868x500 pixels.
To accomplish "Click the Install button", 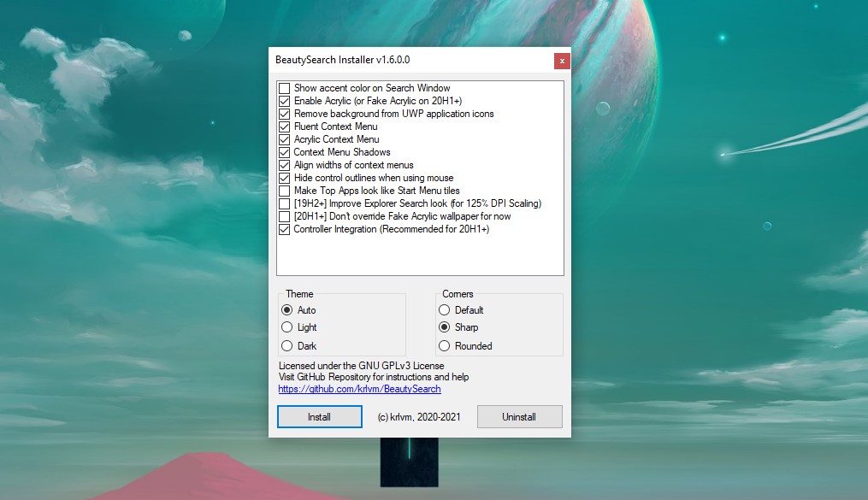I will [x=320, y=416].
